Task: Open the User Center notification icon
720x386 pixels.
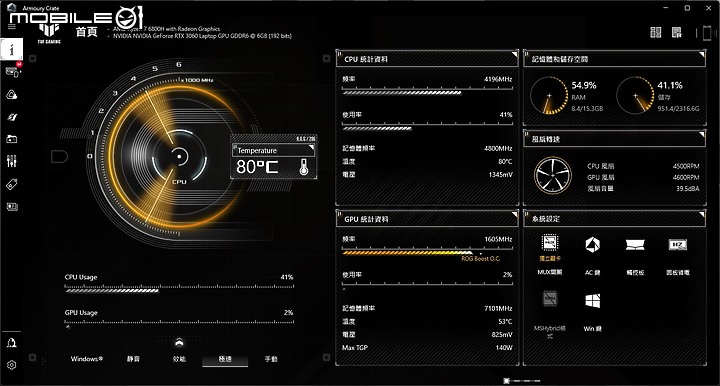Action: click(x=11, y=343)
